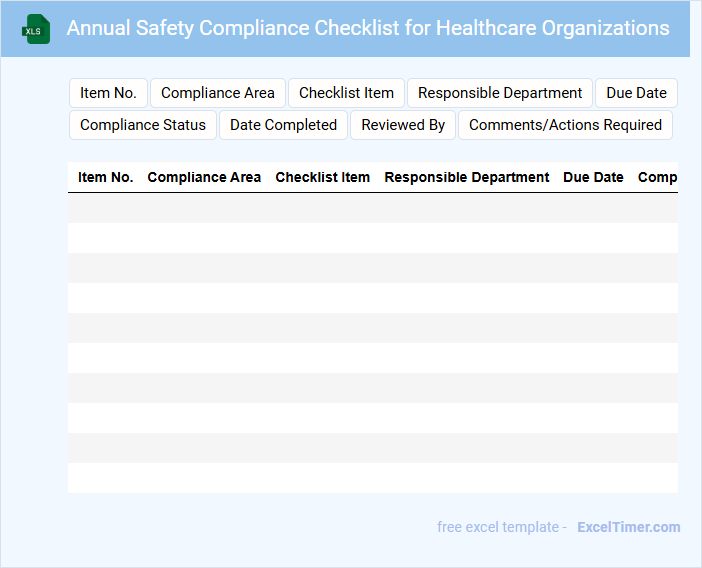This screenshot has height=568, width=702.
Task: Click the Compliance Area column header
Action: point(204,177)
